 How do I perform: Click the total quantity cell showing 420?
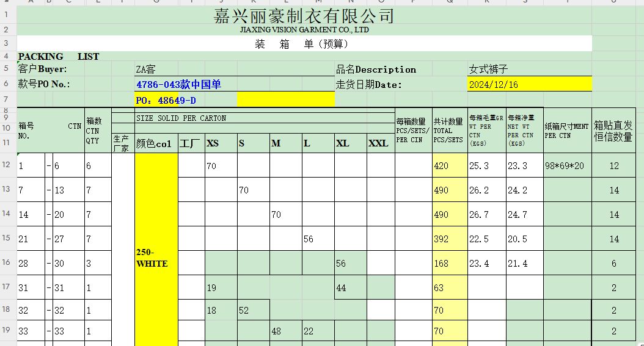click(x=450, y=166)
